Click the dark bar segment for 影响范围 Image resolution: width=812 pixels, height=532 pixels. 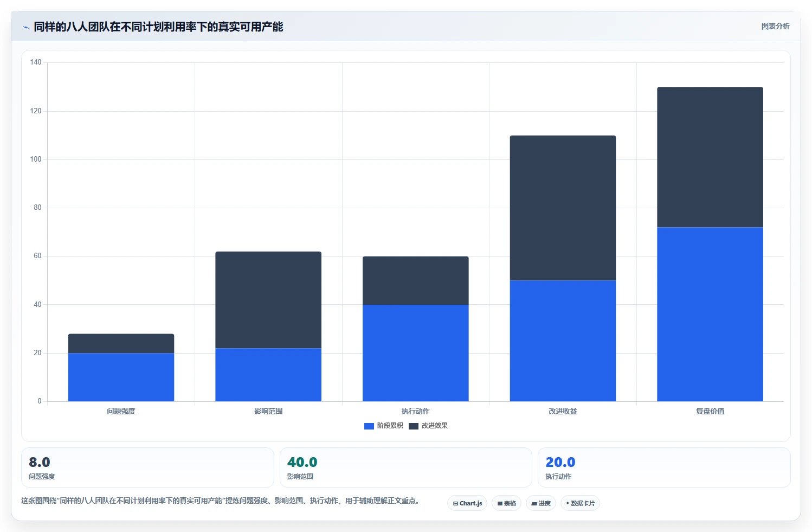(268, 300)
